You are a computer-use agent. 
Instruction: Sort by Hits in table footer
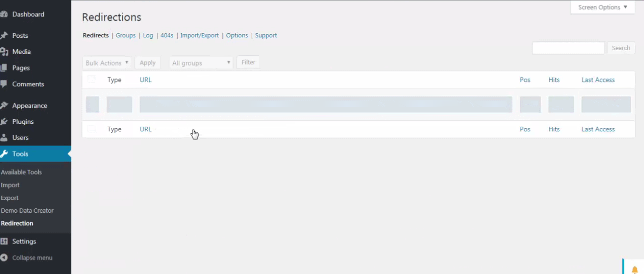[x=554, y=129]
